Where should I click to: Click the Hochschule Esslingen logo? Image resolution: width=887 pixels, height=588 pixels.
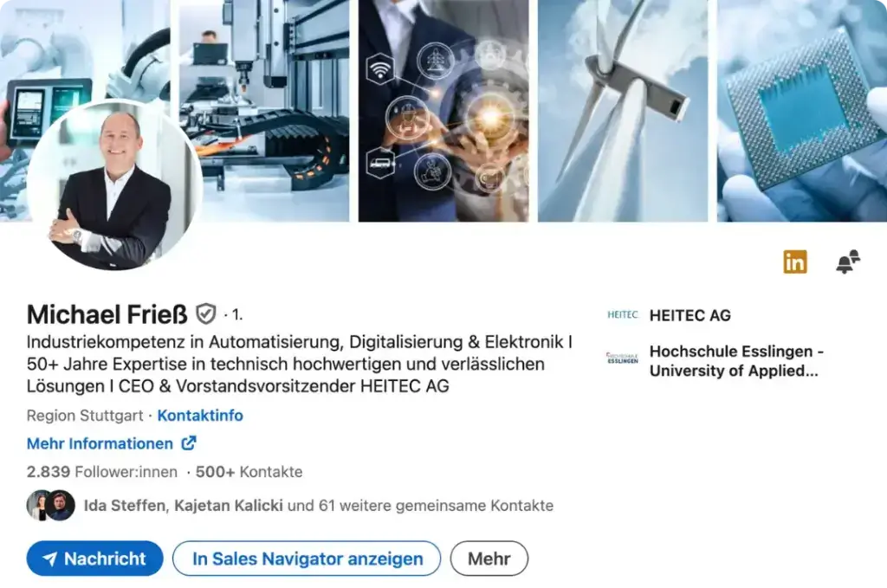click(x=622, y=358)
